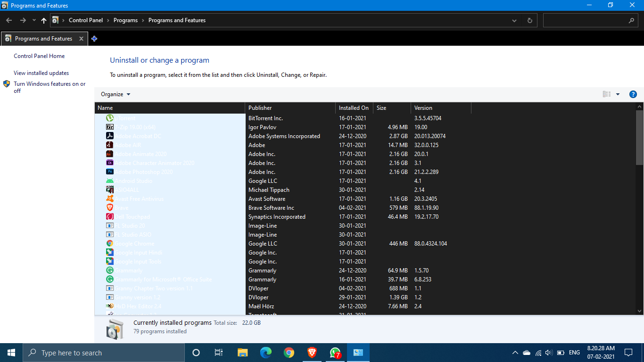Click the Synaptics Incorporated publisher cell

277,217
